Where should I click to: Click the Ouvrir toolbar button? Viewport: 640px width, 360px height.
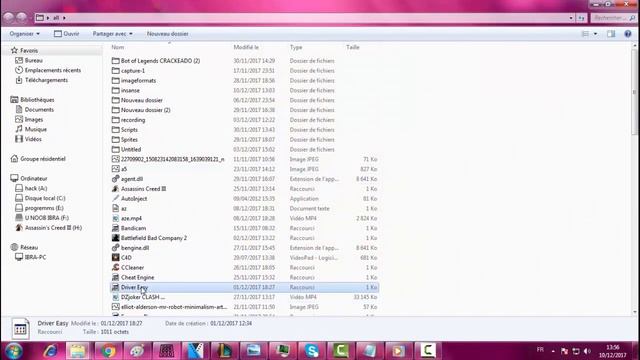click(67, 34)
